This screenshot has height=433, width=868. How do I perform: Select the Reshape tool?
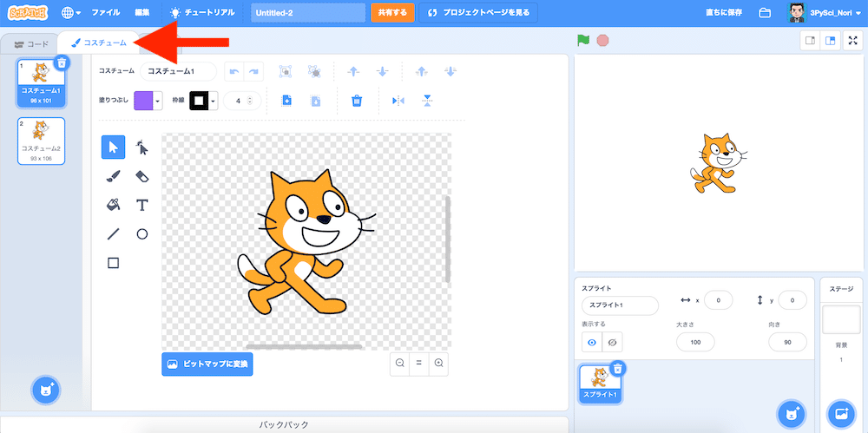(142, 148)
